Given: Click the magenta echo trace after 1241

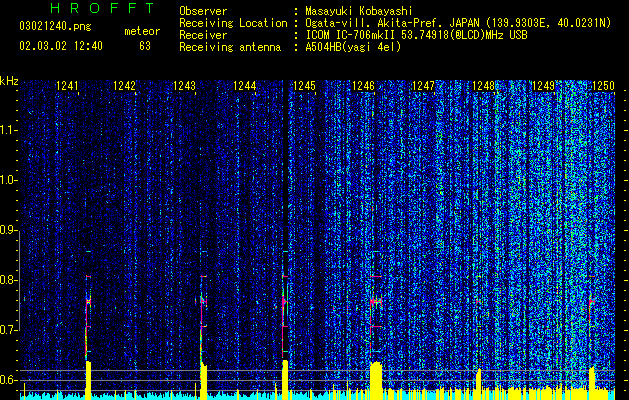Looking at the screenshot, I should [87, 317].
